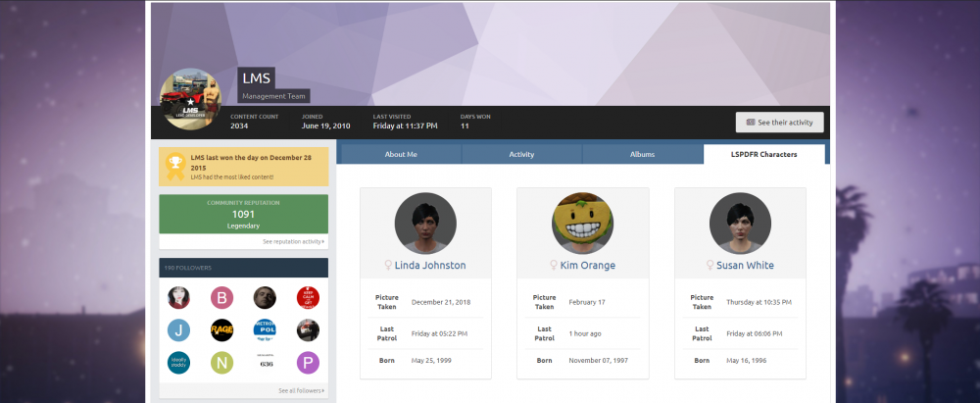Click female gender icon beside Kim Orange
This screenshot has width=980, height=403.
[553, 266]
